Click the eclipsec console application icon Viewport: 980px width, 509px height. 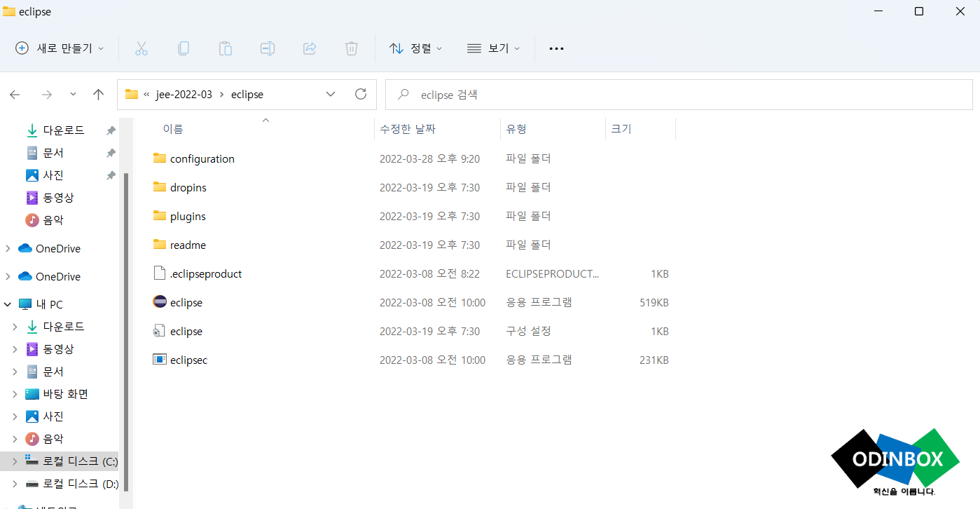160,360
